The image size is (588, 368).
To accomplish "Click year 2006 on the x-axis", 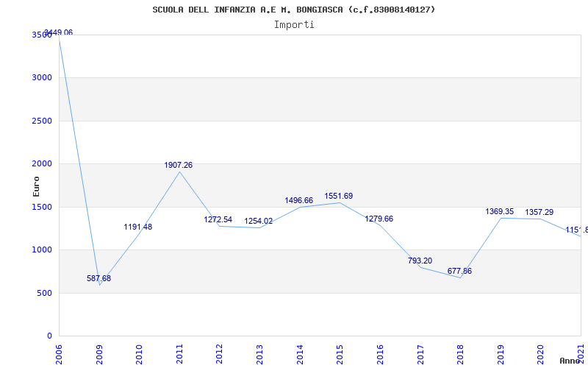I will tap(59, 354).
